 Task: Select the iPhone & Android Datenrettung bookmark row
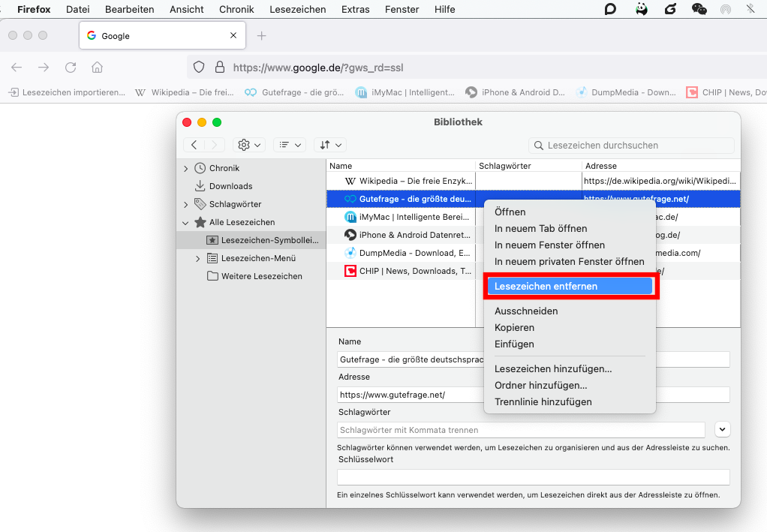[405, 235]
